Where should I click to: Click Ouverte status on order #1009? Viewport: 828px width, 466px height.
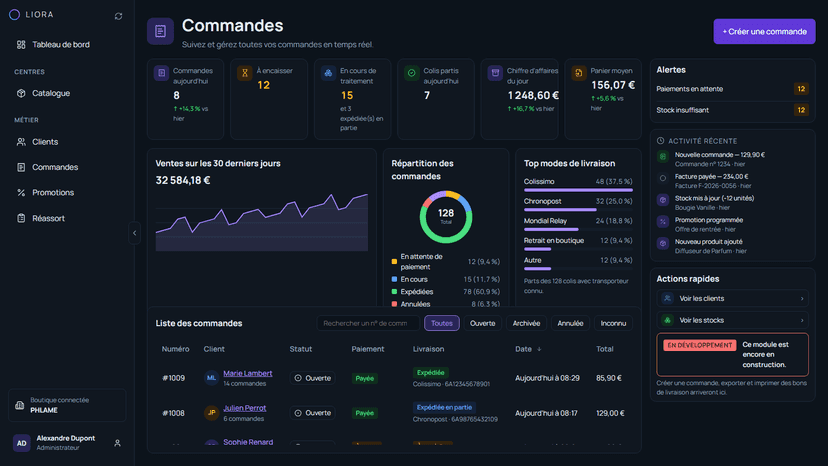(x=313, y=378)
